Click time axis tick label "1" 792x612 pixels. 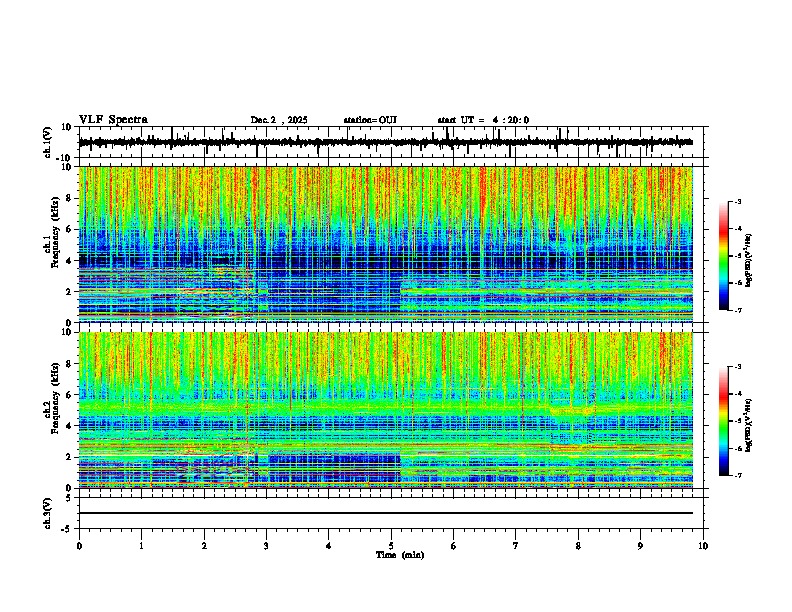pos(141,546)
